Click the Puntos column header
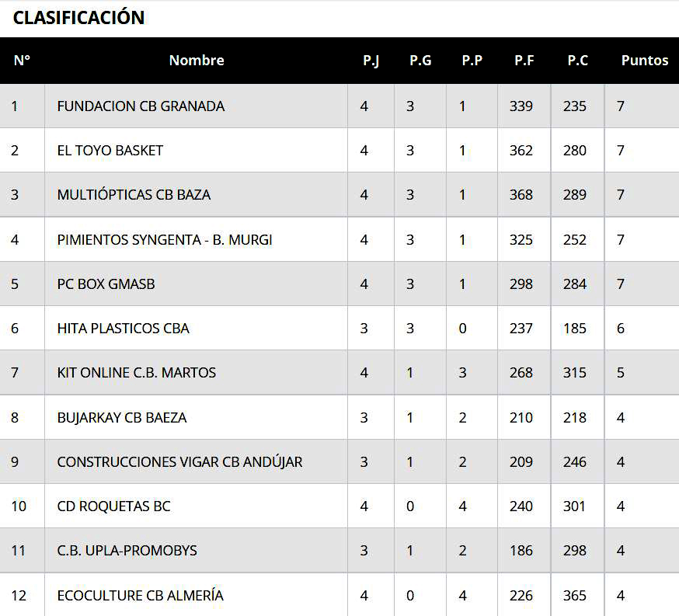The width and height of the screenshot is (679, 616). (x=644, y=61)
